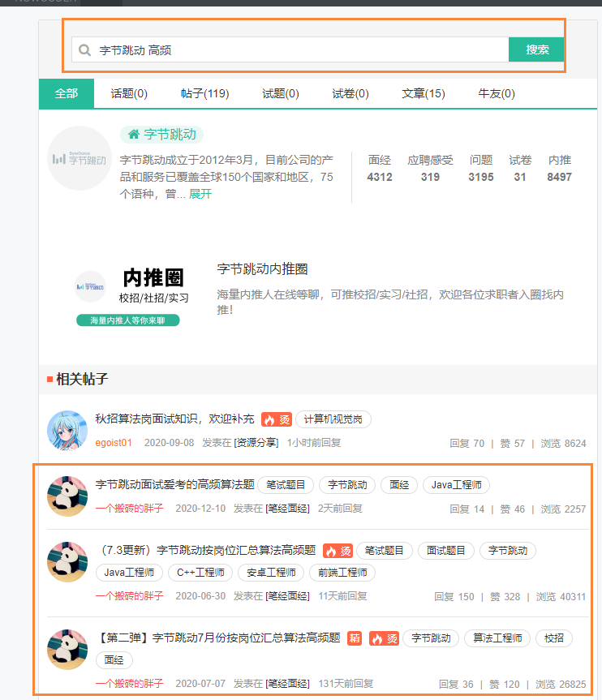Click 浏览 8624 count on egoist01 post
The image size is (602, 700).
coord(563,444)
